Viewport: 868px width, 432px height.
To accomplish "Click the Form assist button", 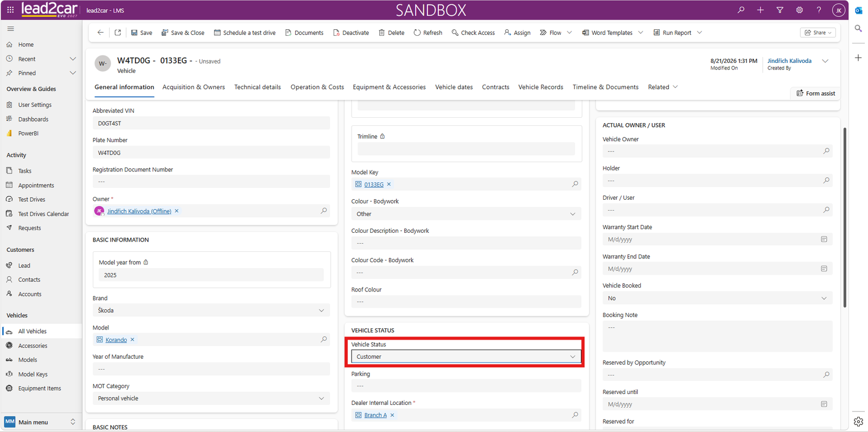I will pos(815,93).
